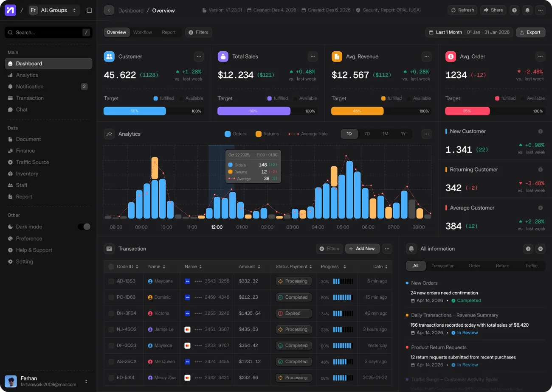Select checkbox for row NJ-45O2

[111, 330]
